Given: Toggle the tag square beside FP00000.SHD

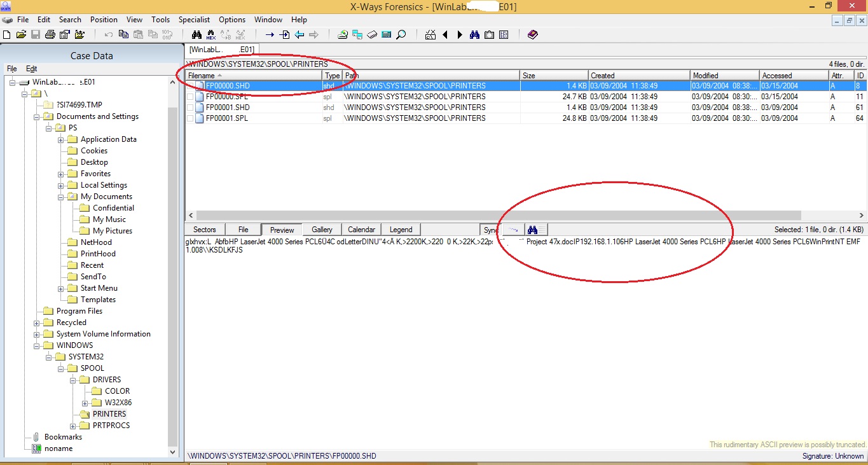Looking at the screenshot, I should point(190,85).
